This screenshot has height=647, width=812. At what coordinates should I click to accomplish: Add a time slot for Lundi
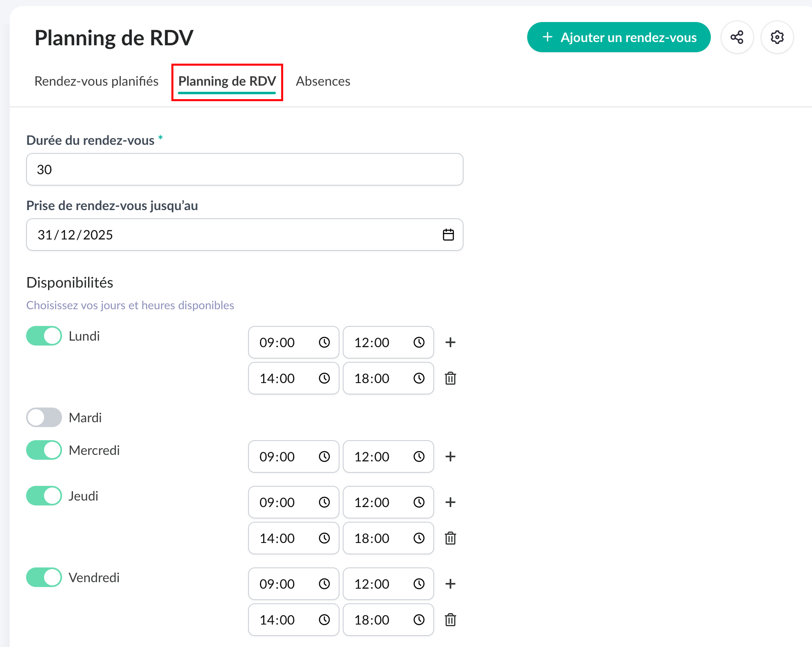[x=450, y=342]
